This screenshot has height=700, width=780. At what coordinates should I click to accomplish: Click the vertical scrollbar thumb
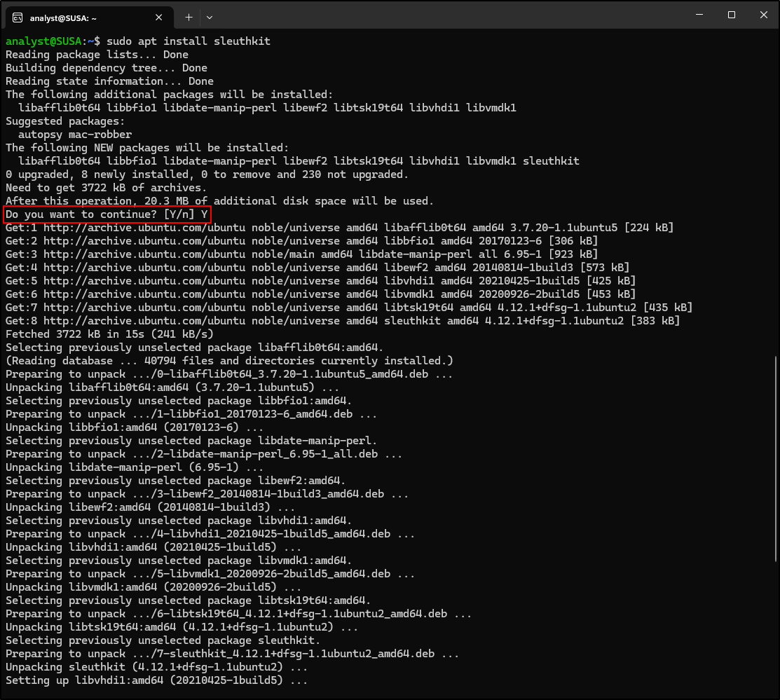(776, 459)
